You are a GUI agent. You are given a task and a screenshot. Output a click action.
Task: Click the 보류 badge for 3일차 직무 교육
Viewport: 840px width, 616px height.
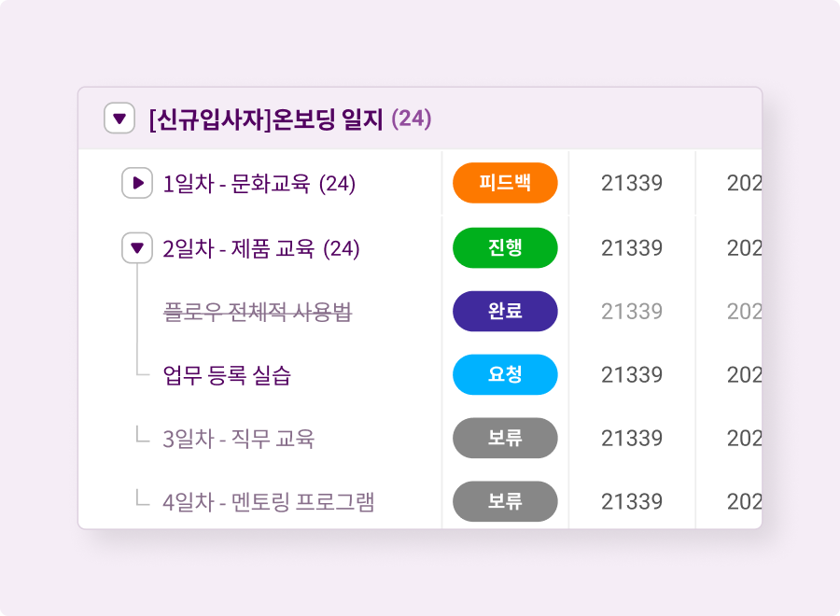[505, 438]
